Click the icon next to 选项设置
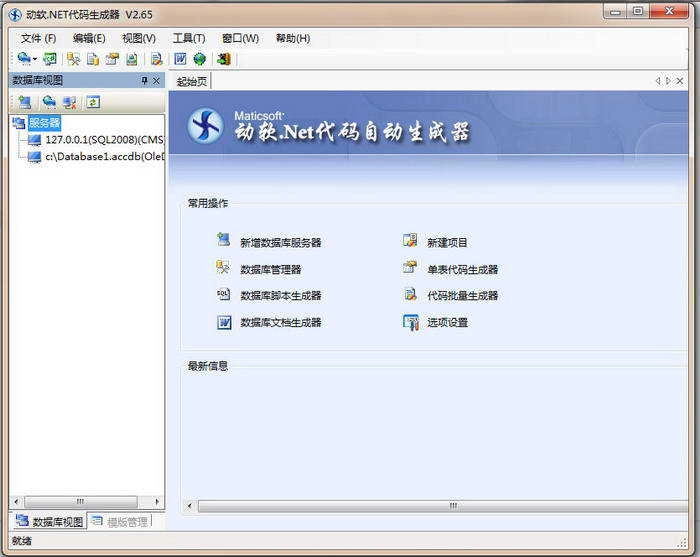 click(411, 322)
